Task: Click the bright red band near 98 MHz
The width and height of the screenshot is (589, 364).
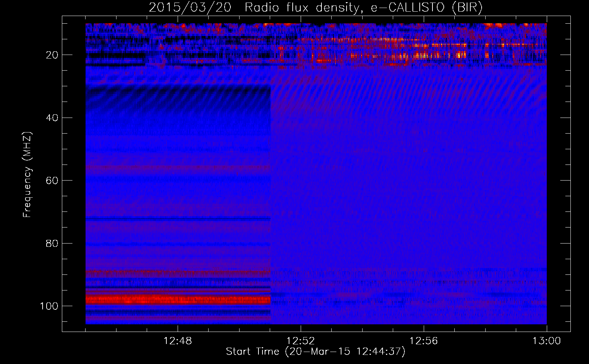Action: (x=178, y=300)
